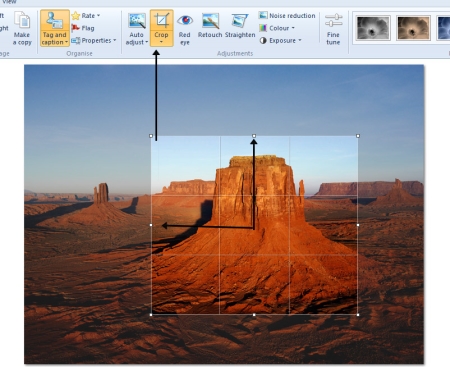Open the Exposure dropdown

click(281, 40)
